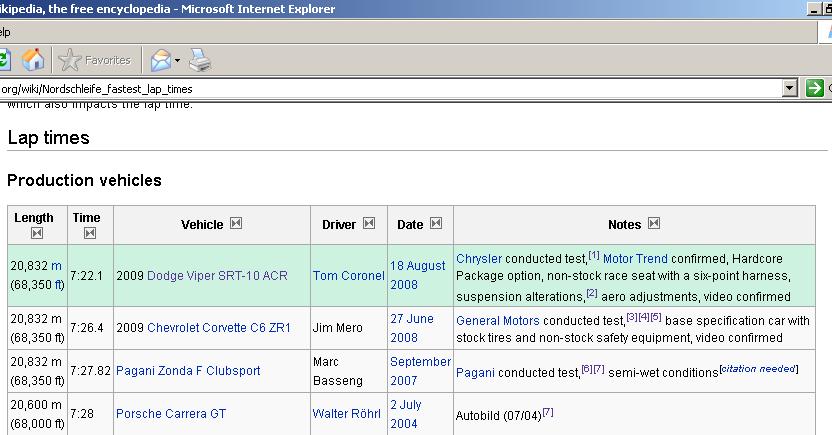Open the Tom Coronel driver link

[348, 276]
